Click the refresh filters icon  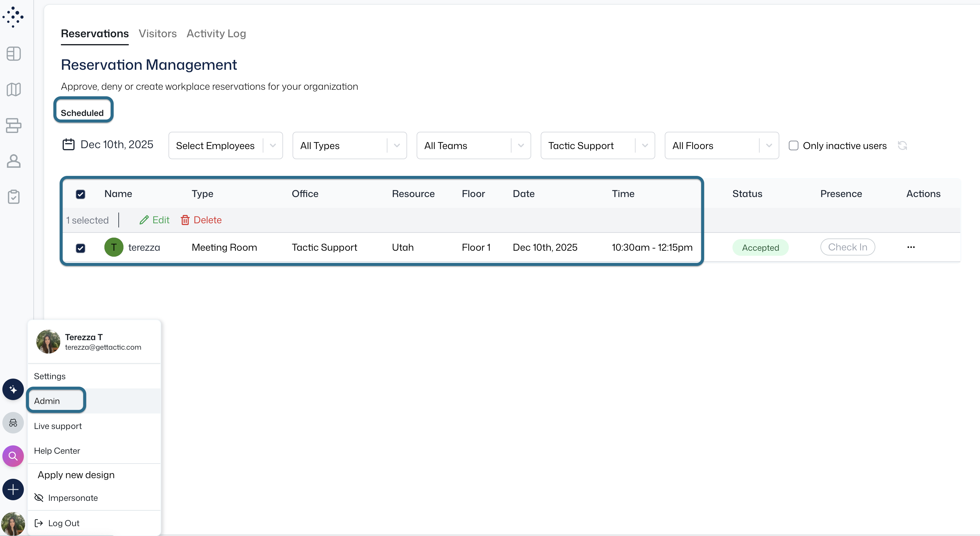[x=902, y=145]
